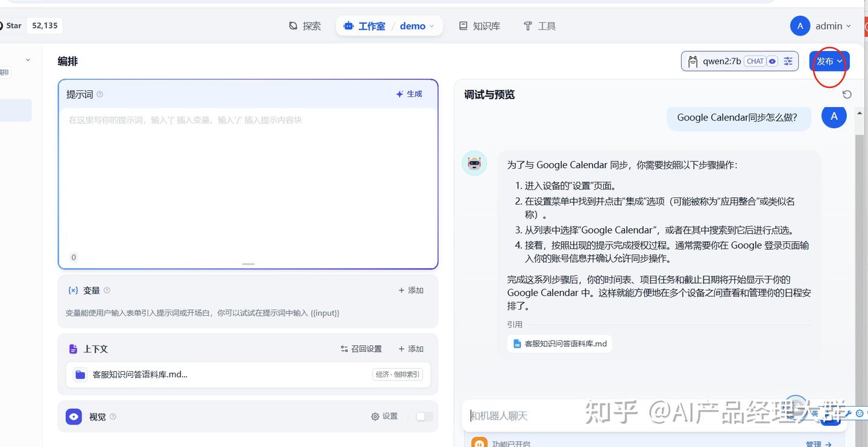The image size is (868, 447).
Task: Expand the demo app dropdown chevron
Action: [x=432, y=27]
